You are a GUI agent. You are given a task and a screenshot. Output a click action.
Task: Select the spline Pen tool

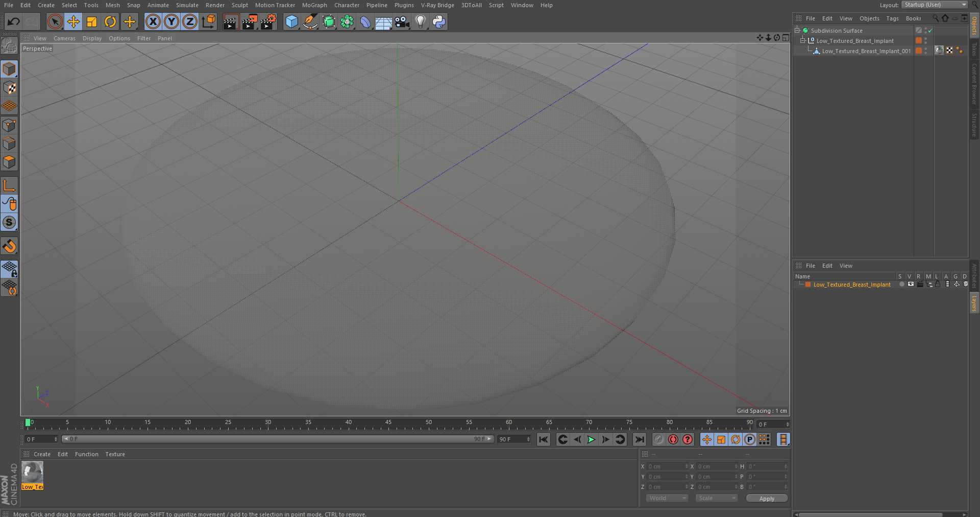coord(310,21)
